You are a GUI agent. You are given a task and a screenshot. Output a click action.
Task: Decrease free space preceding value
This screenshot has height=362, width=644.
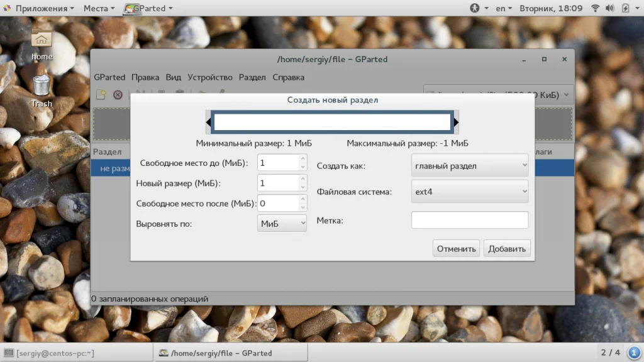coord(303,167)
